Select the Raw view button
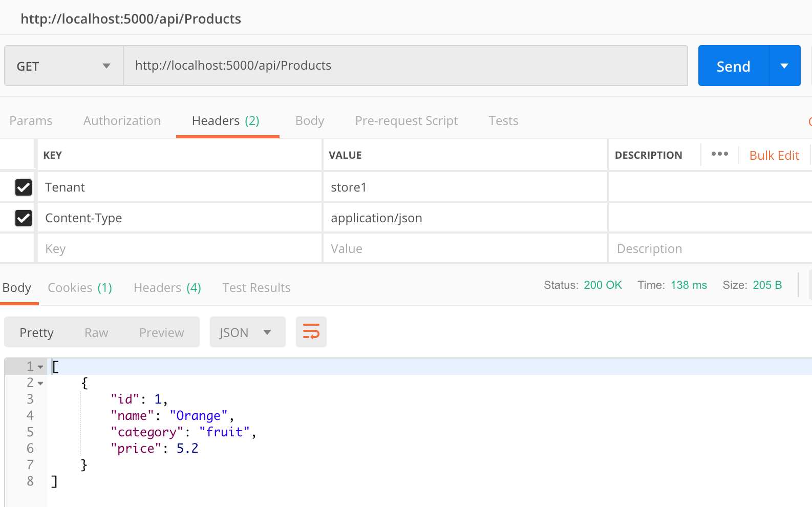812x507 pixels. [96, 333]
